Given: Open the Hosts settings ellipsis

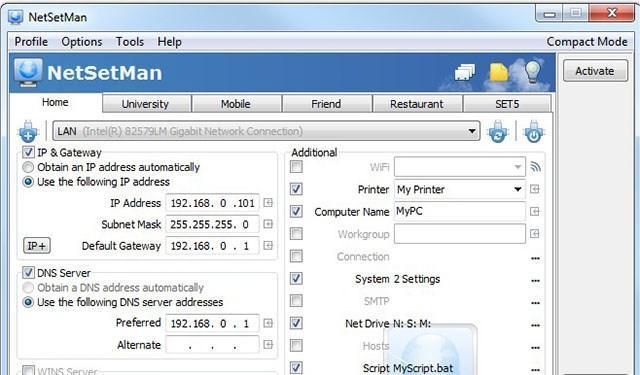Looking at the screenshot, I should tap(535, 348).
